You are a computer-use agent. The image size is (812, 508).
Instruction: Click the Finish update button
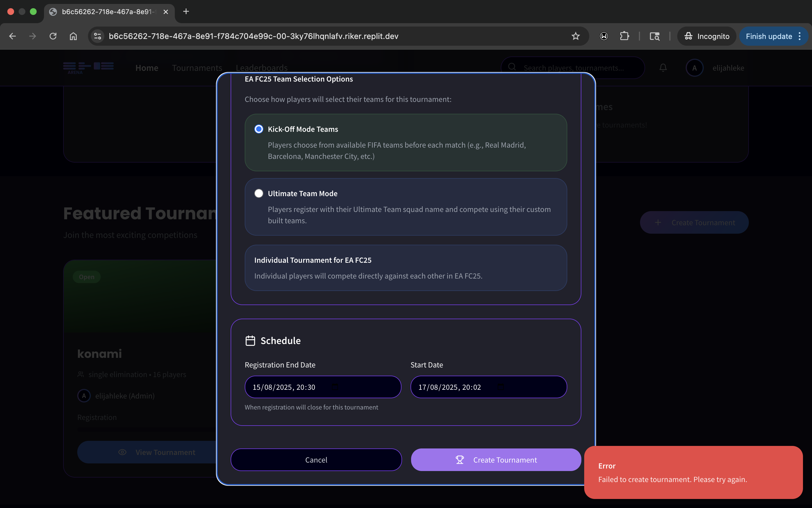click(769, 36)
